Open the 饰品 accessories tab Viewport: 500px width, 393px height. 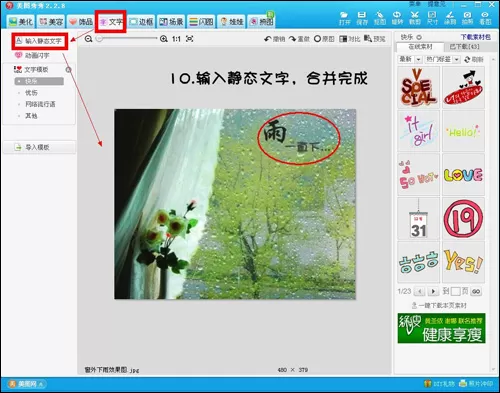81,22
